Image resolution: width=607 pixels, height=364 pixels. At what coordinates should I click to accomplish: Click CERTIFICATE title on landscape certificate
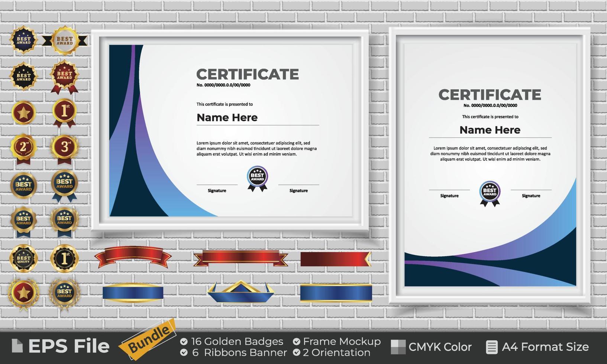[x=248, y=74]
